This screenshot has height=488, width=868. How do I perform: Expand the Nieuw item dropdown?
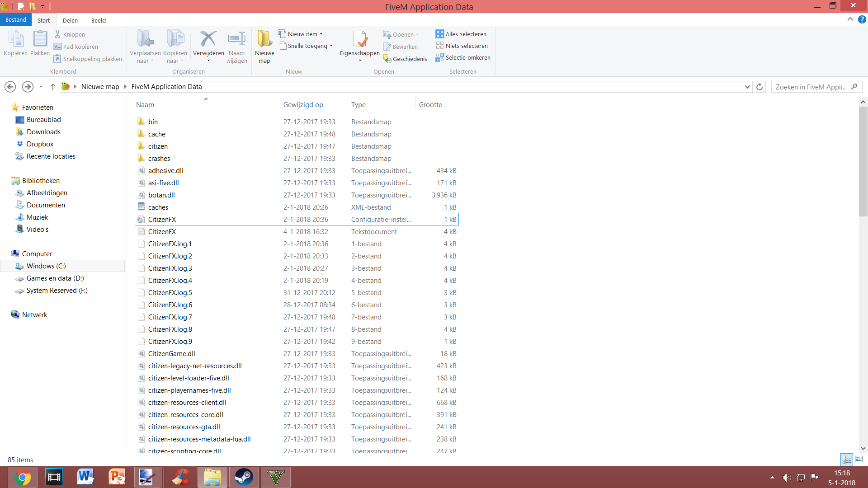[321, 34]
